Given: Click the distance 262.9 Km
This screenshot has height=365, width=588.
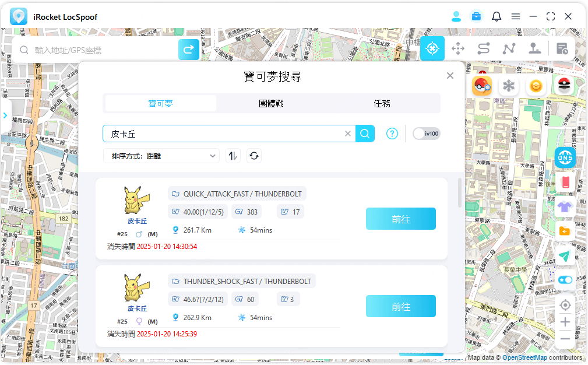Looking at the screenshot, I should [x=197, y=317].
